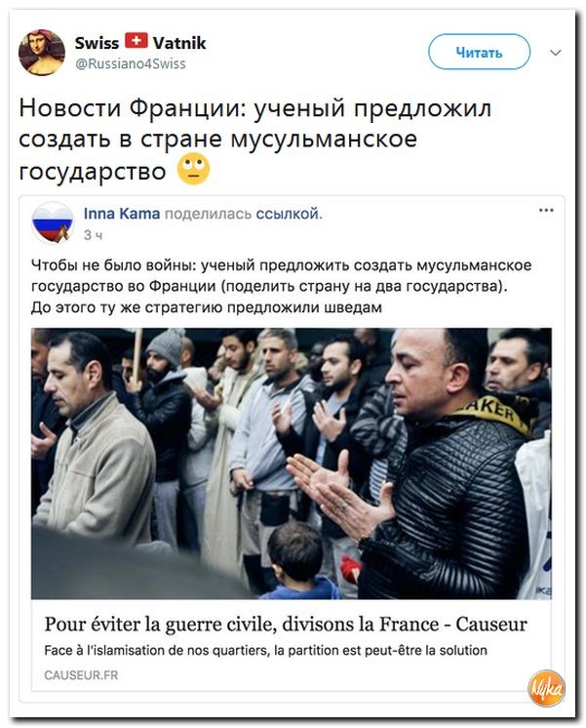
Task: Visit the CAUSEUR.FR source domain
Action: pos(81,675)
